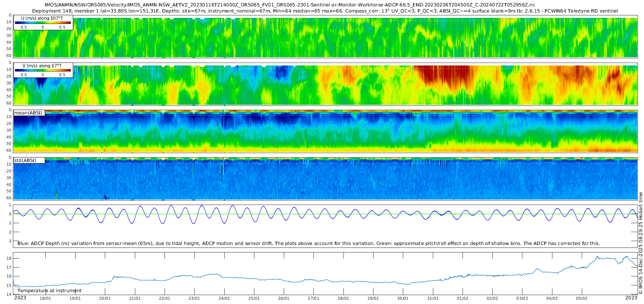Click the U velocity colorbar
The width and height of the screenshot is (644, 304).
coord(43,23)
